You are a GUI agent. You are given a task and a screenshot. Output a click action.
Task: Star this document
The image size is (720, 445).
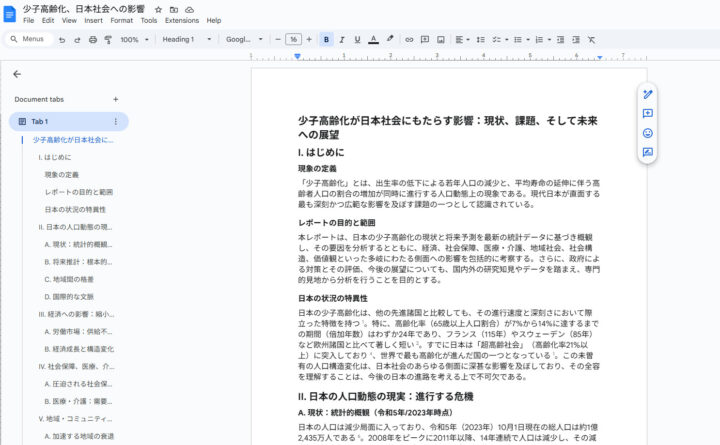(158, 9)
